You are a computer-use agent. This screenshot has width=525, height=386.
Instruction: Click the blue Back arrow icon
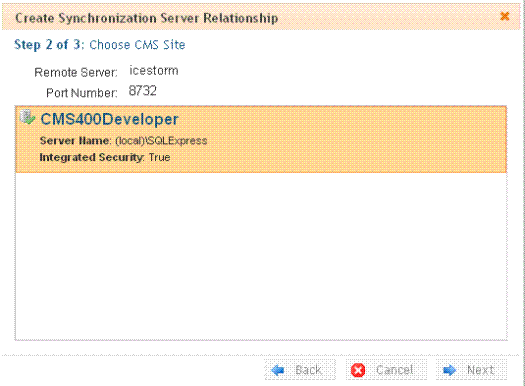point(278,370)
